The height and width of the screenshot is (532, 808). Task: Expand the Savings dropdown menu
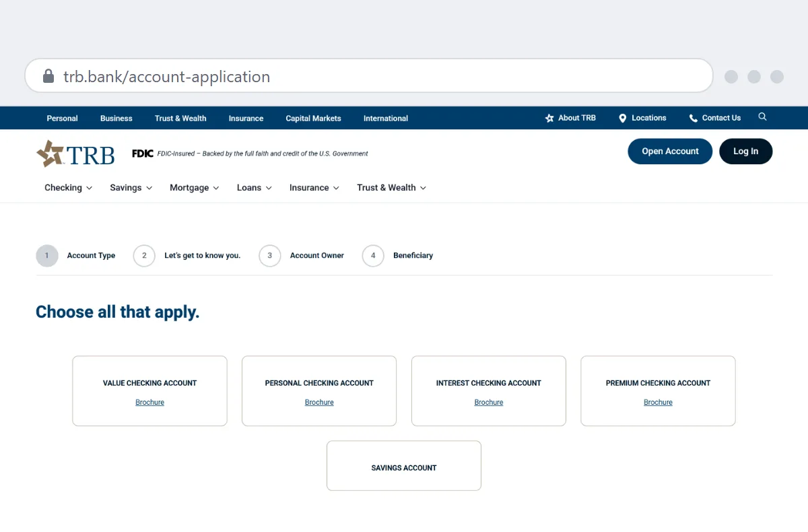tap(131, 188)
